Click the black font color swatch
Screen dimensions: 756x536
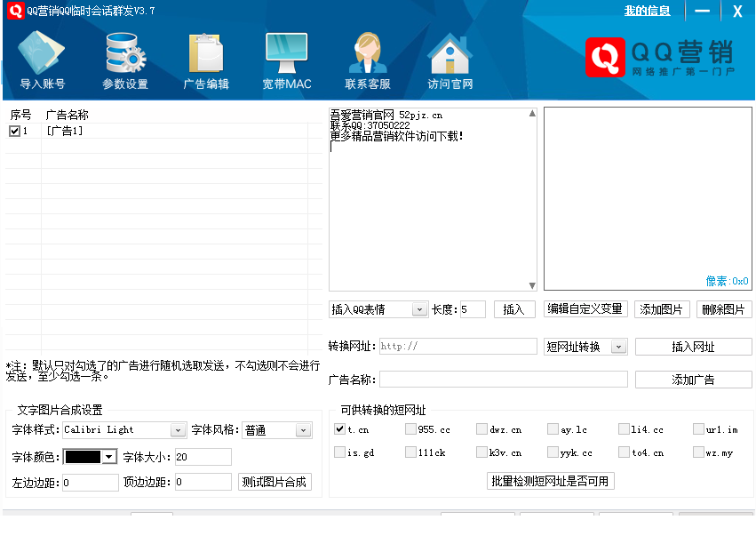tap(83, 456)
